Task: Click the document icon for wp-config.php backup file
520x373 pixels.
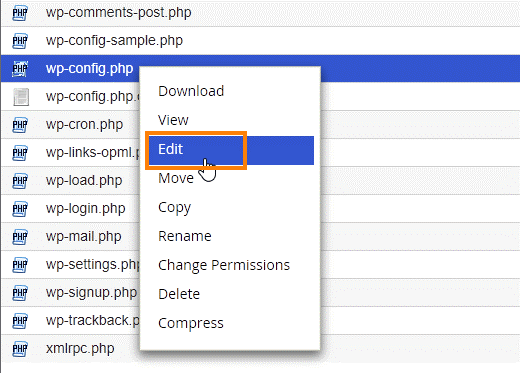Action: pos(21,97)
